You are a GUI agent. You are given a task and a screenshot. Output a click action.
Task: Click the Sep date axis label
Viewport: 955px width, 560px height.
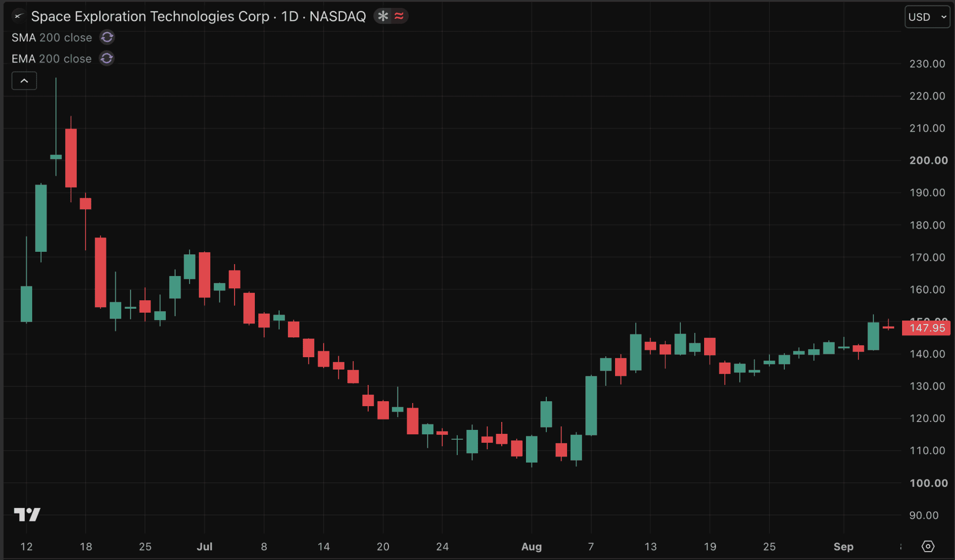click(x=843, y=547)
